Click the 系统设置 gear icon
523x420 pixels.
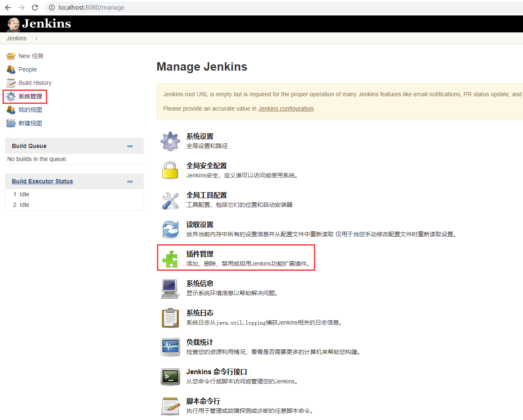coord(170,141)
